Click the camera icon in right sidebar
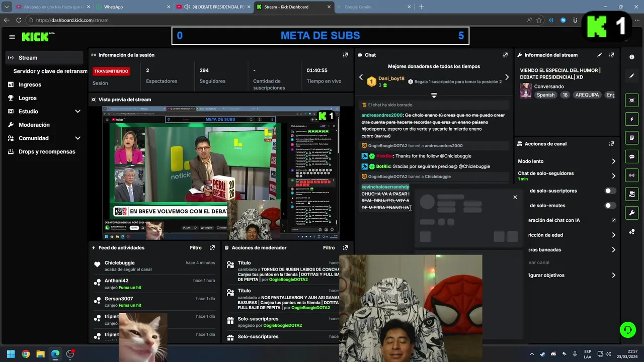Screen dimensions: 644x362 (x=632, y=194)
